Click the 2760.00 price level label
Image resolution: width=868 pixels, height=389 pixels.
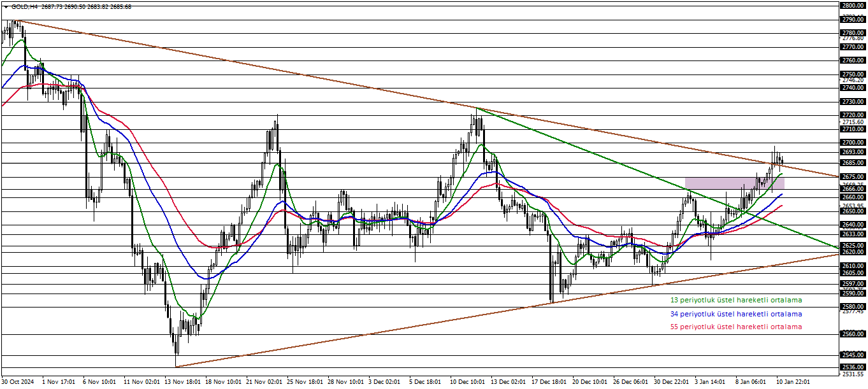(x=852, y=60)
